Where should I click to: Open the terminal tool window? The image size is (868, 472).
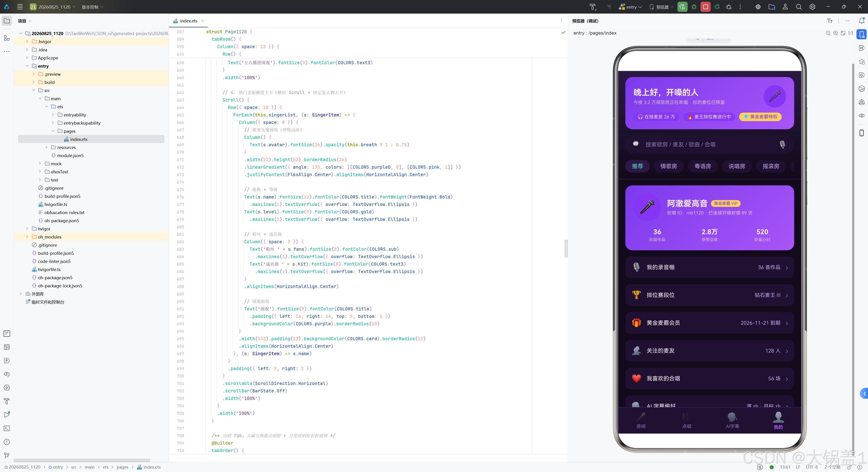pyautogui.click(x=7, y=428)
